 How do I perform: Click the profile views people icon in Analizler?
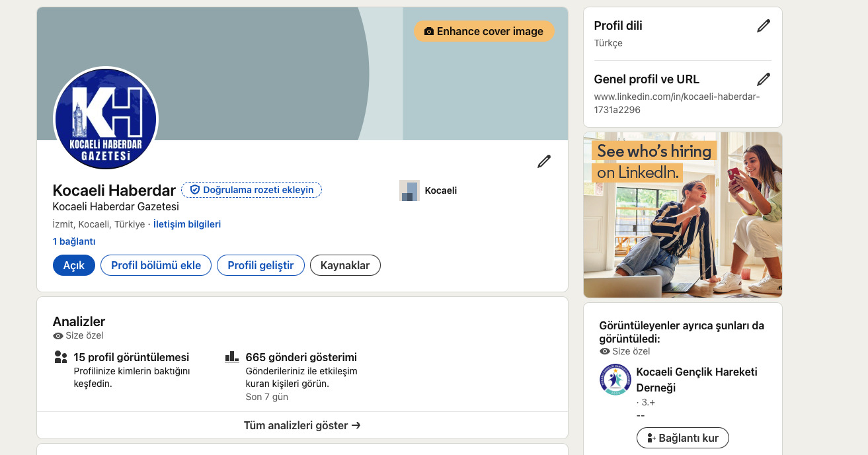61,356
